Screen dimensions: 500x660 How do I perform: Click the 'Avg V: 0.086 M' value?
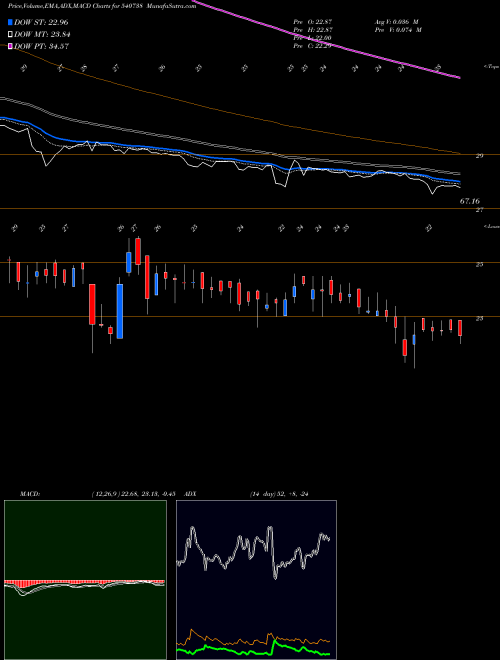click(395, 21)
